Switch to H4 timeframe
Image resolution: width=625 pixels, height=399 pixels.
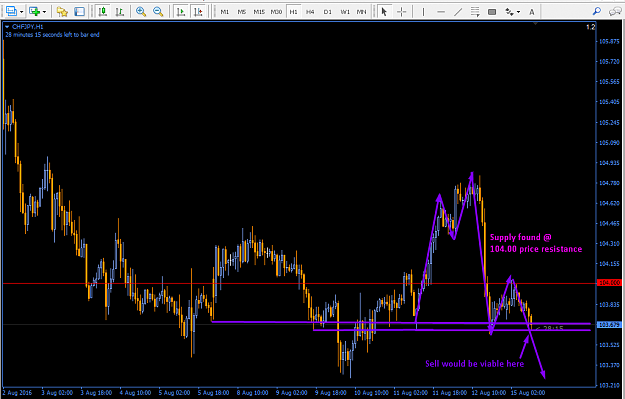click(x=310, y=12)
